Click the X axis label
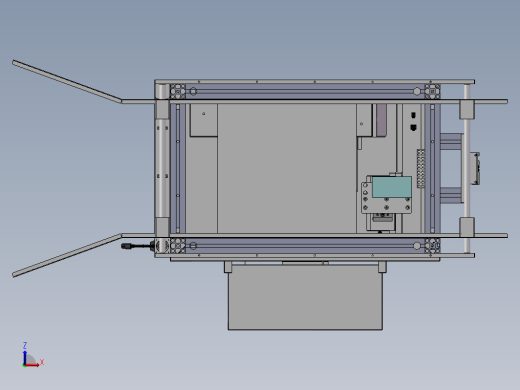Screen dimensions: 520x390 point(42,362)
